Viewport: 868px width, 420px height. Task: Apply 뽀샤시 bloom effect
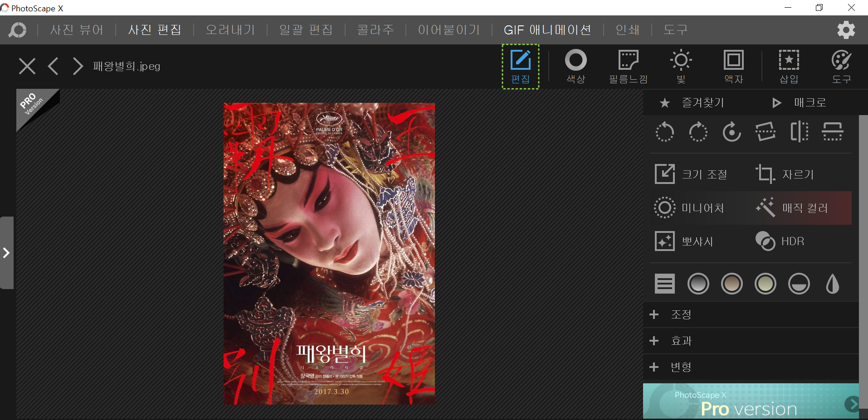684,241
